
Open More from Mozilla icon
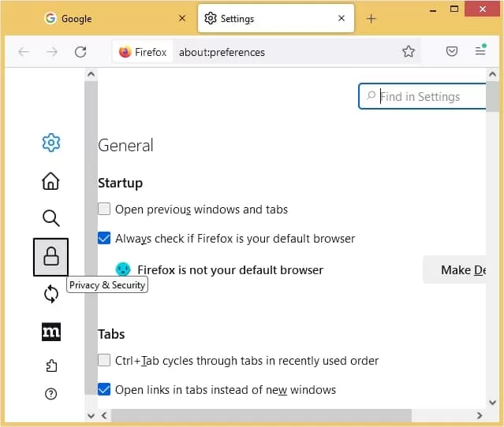[51, 332]
